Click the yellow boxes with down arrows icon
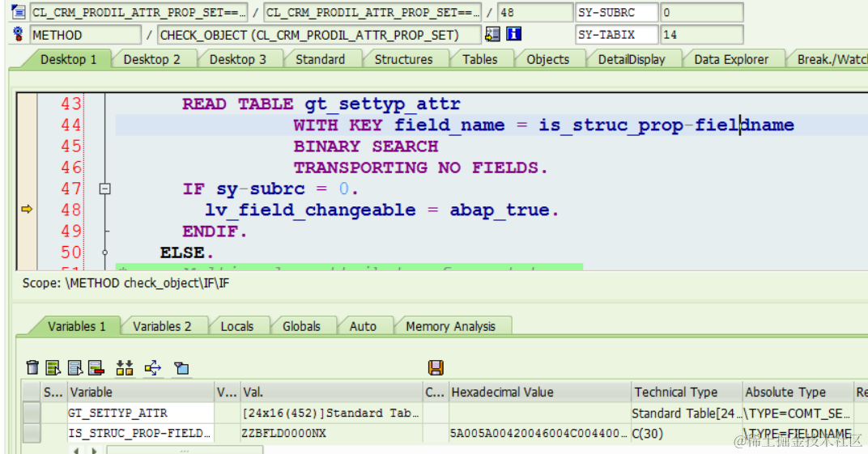 (125, 367)
